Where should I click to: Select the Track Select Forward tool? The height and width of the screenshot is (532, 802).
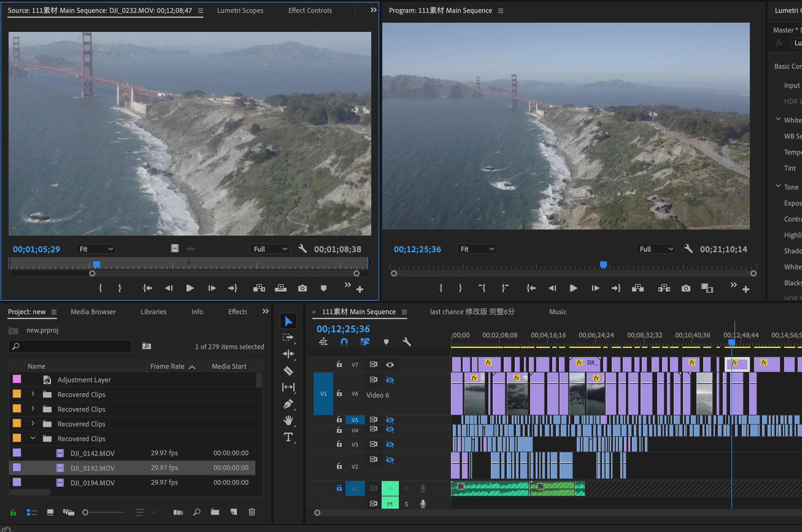[x=288, y=337]
